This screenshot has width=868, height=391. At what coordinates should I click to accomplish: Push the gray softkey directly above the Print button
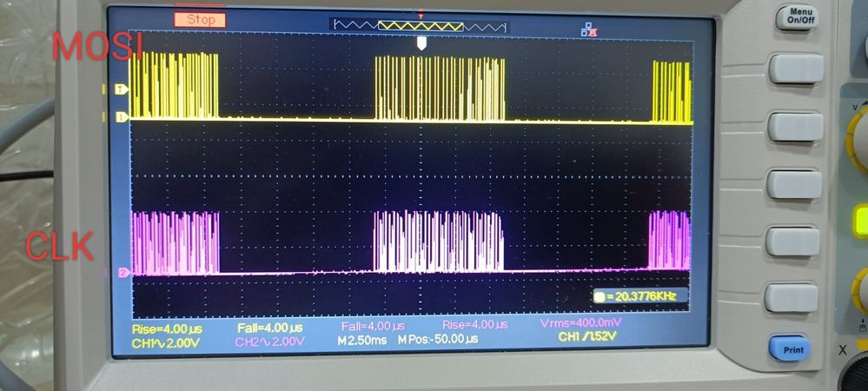[792, 298]
